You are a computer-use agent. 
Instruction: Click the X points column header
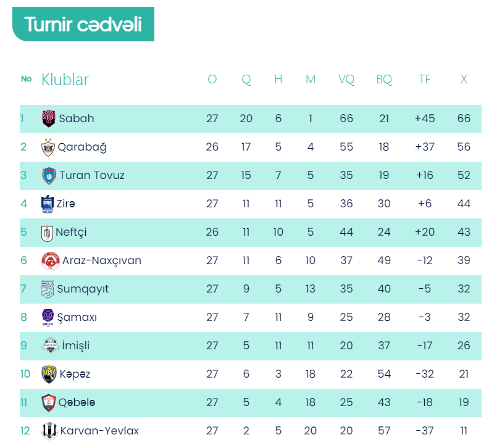[464, 80]
